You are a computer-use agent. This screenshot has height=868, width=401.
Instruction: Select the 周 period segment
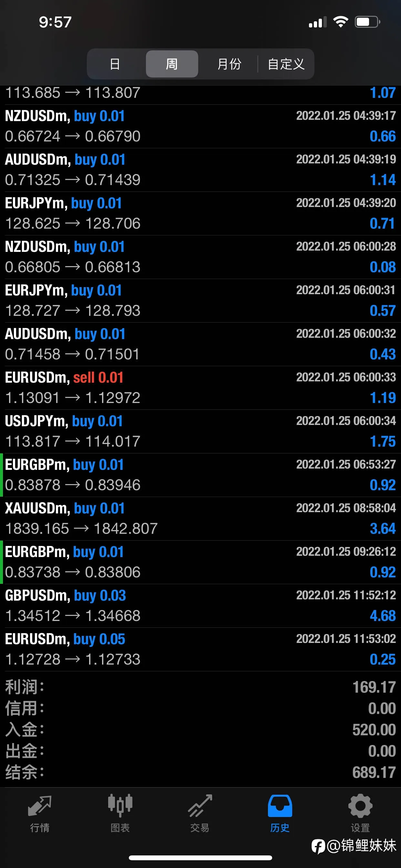(172, 64)
